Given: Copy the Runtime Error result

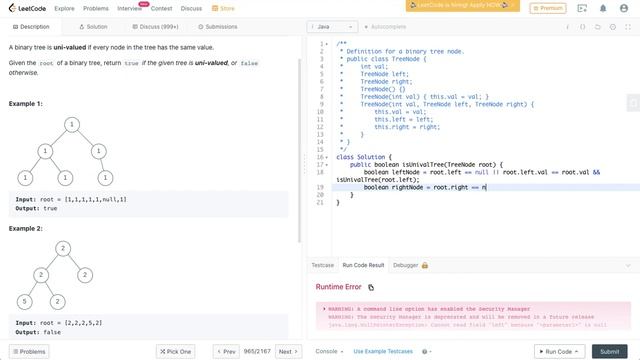Looking at the screenshot, I should pyautogui.click(x=371, y=287).
